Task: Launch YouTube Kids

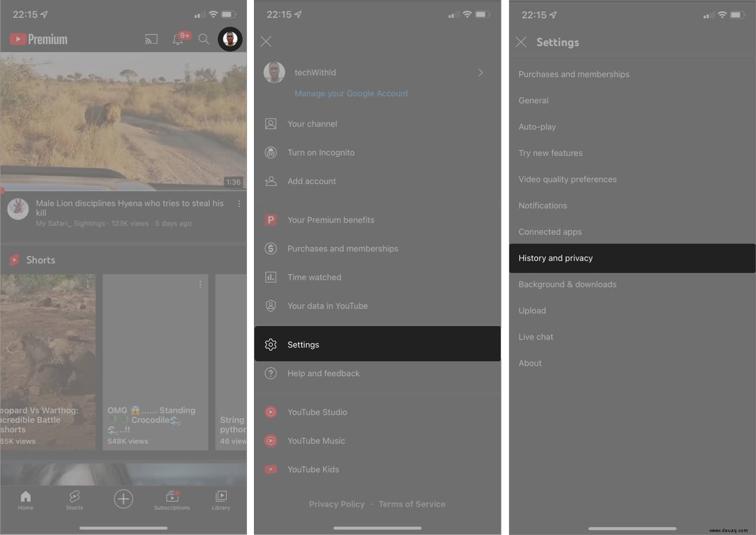Action: [378, 469]
